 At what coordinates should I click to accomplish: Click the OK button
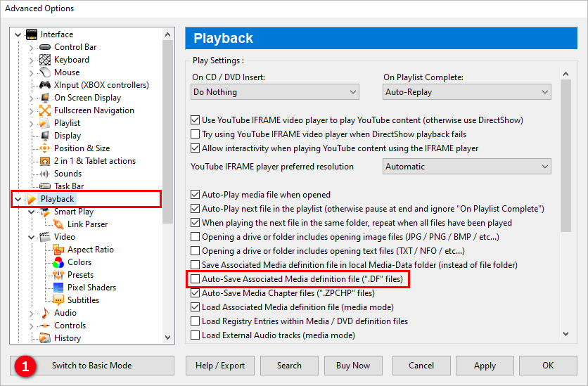[548, 366]
